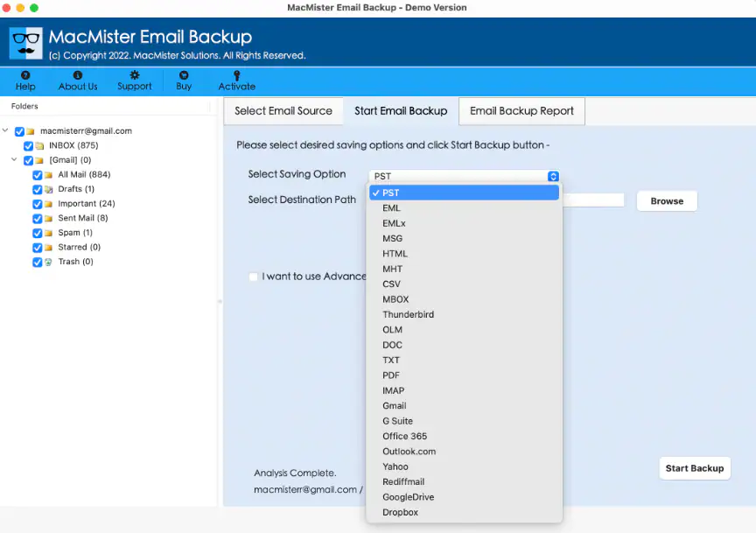Choose EMLx from the dropdown list
The image size is (756, 533).
coord(464,223)
